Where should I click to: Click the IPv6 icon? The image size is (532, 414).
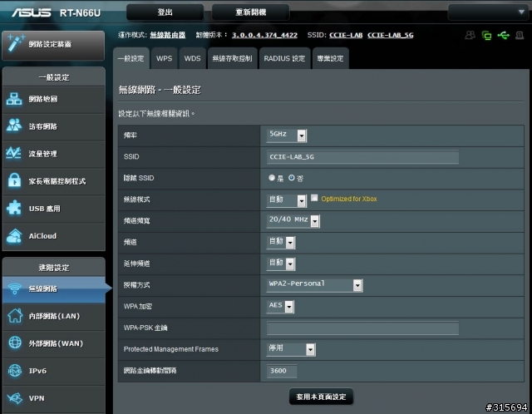pyautogui.click(x=15, y=371)
